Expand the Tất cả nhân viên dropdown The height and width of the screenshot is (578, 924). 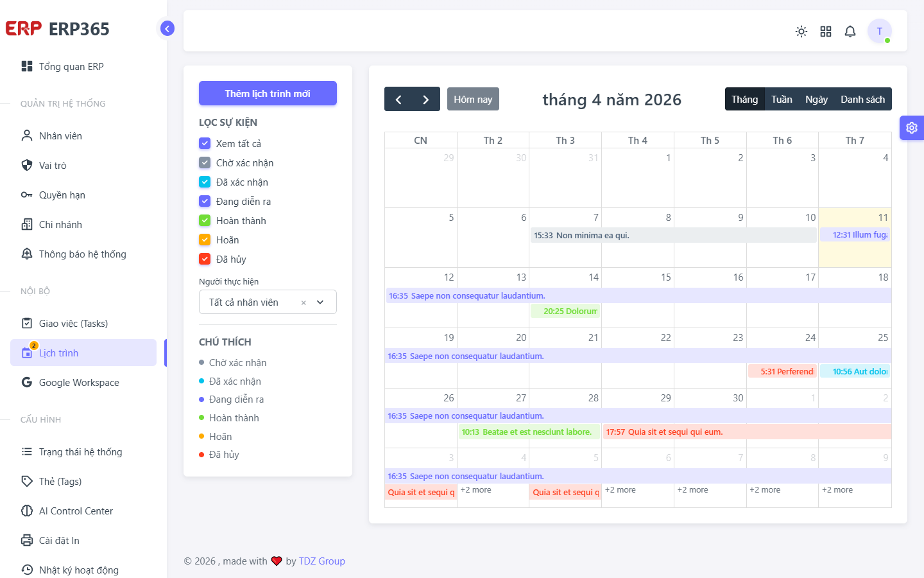click(x=320, y=302)
